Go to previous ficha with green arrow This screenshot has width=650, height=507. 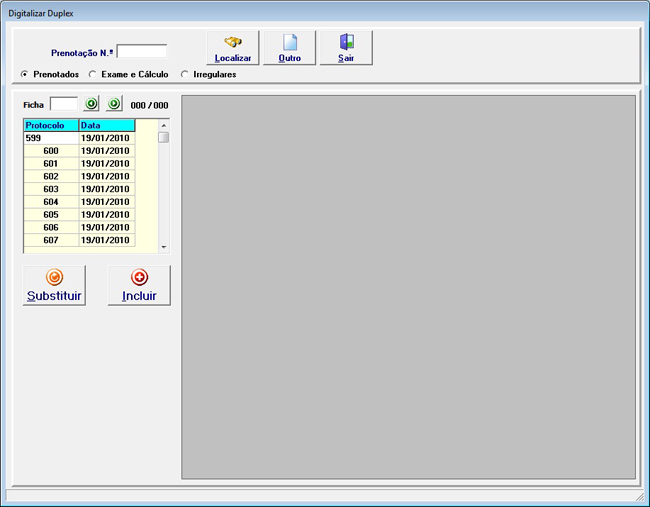(91, 103)
